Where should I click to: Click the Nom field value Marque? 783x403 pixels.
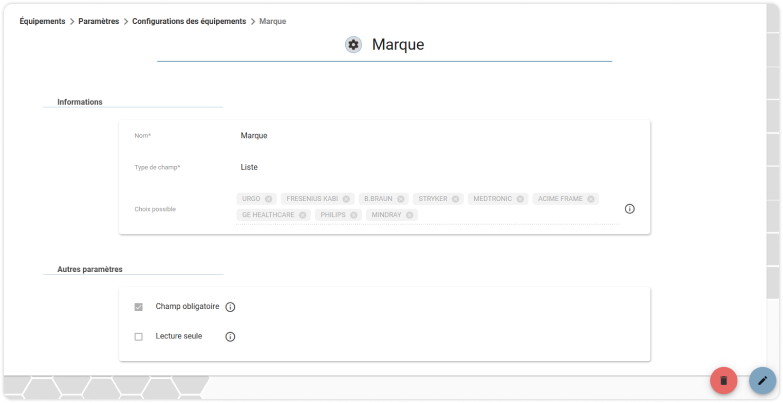254,135
